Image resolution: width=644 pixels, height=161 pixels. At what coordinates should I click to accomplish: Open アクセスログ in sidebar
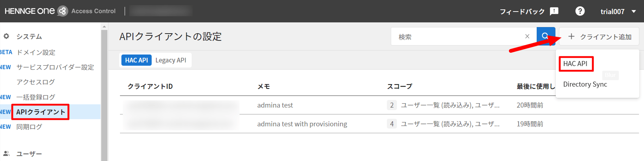[36, 82]
